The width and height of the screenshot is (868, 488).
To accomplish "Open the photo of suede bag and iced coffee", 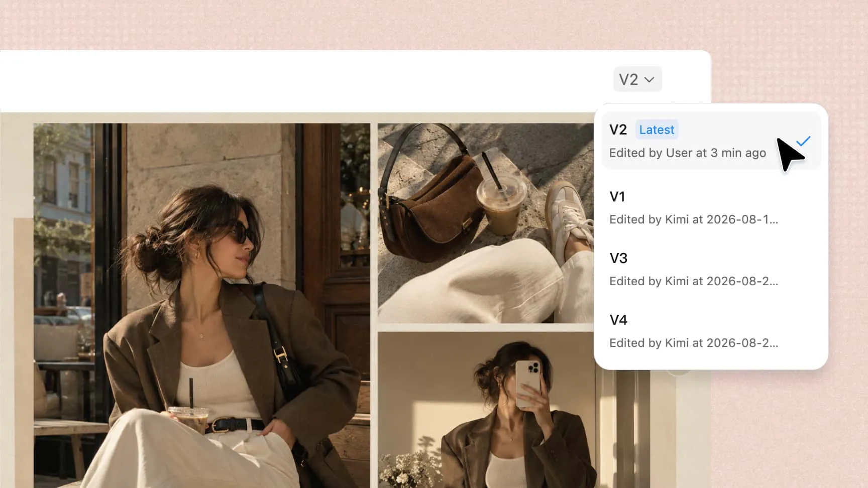I will pyautogui.click(x=486, y=223).
